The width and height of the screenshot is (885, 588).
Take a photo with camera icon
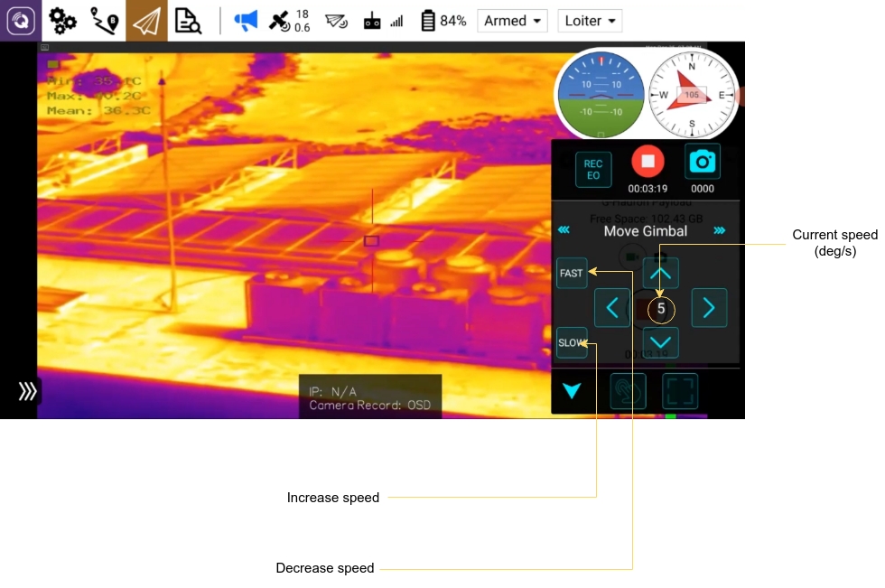point(702,163)
